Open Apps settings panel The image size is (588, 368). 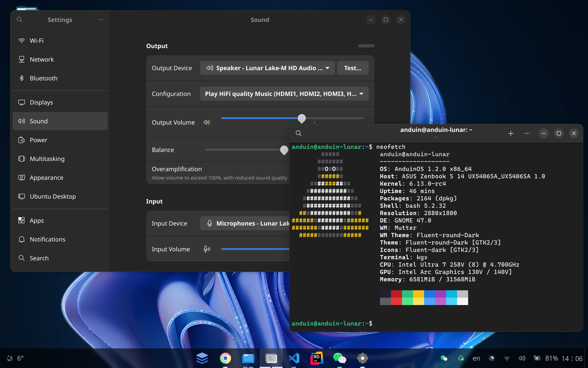(x=60, y=220)
